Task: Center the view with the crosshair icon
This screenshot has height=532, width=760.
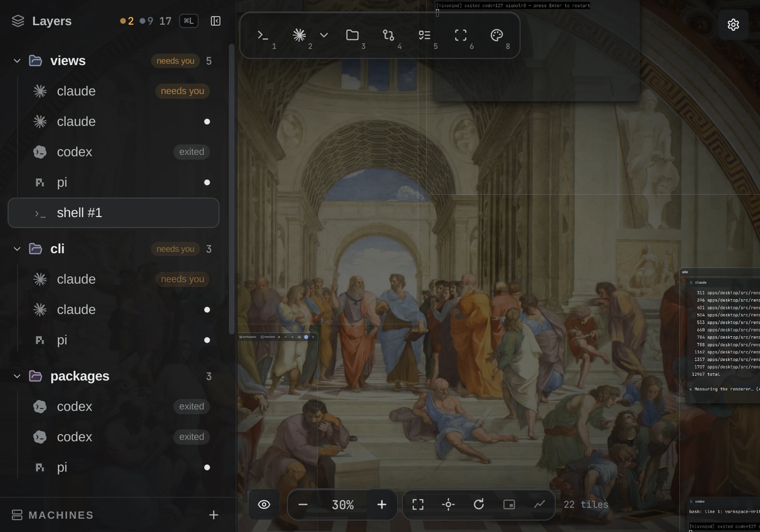Action: point(448,504)
